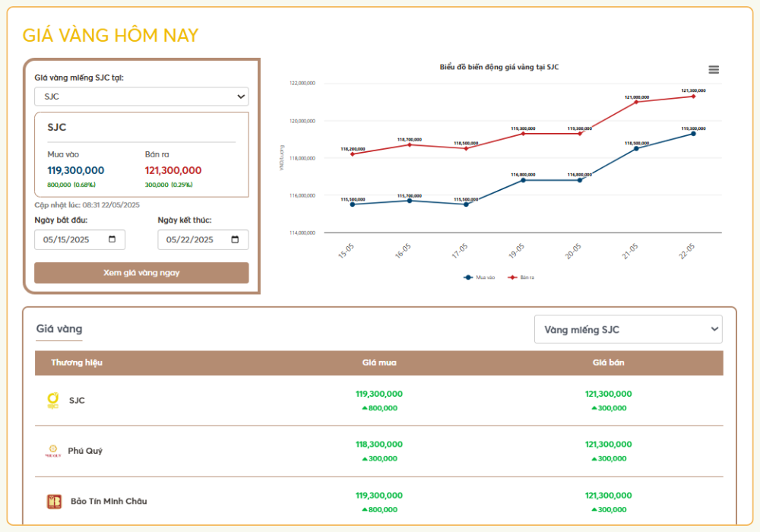
Task: Click the SJC name in price table
Action: click(x=77, y=401)
